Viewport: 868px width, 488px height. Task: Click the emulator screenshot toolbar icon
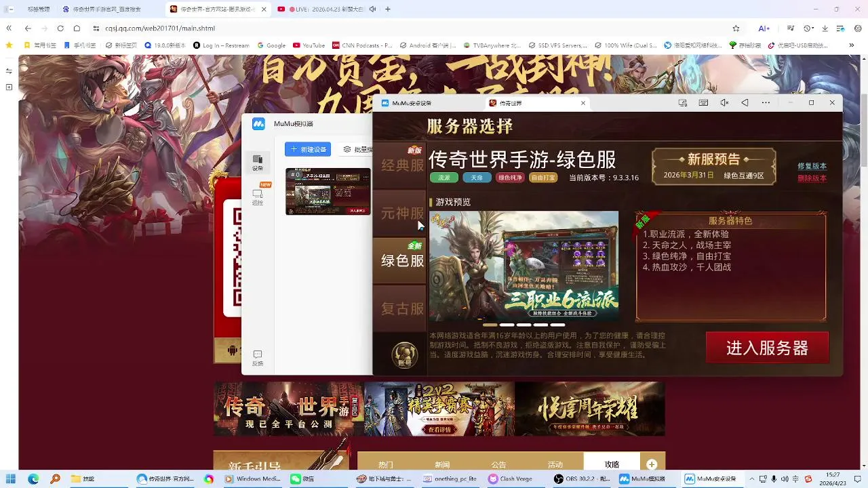(683, 103)
